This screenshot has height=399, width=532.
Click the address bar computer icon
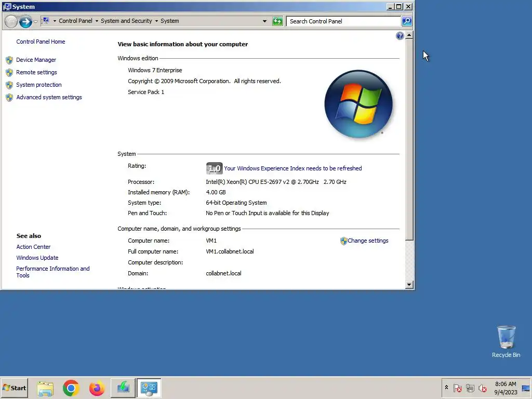46,21
